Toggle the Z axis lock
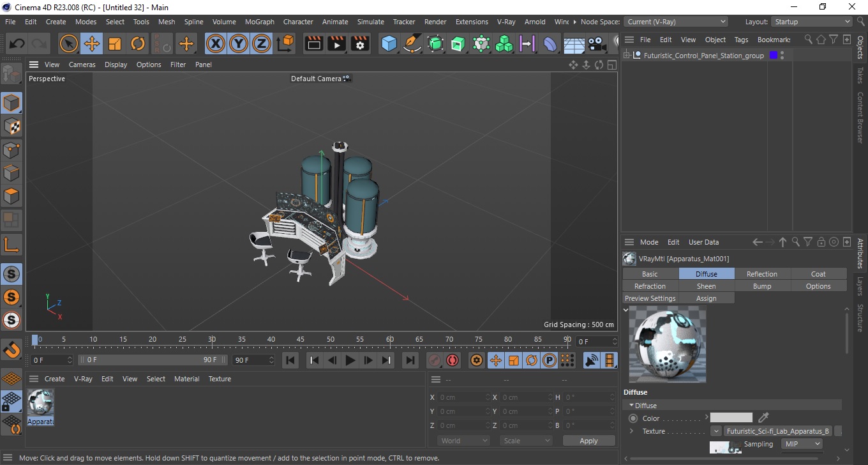 click(x=262, y=43)
